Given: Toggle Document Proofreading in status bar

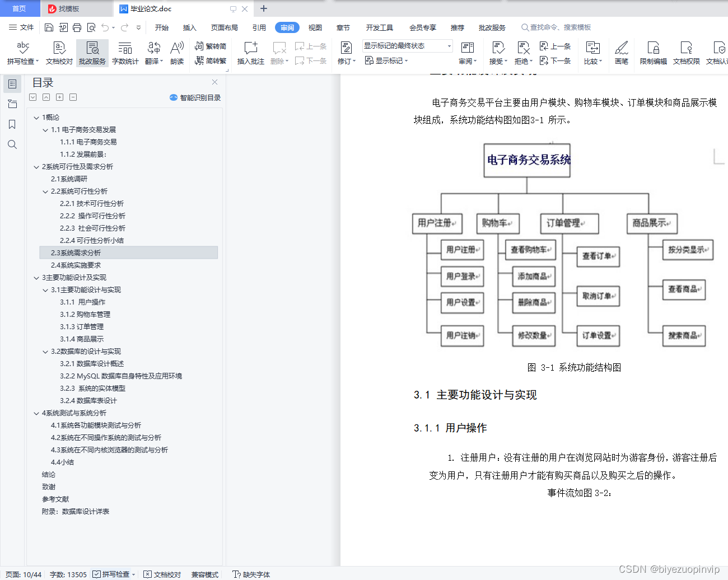Looking at the screenshot, I should (162, 574).
